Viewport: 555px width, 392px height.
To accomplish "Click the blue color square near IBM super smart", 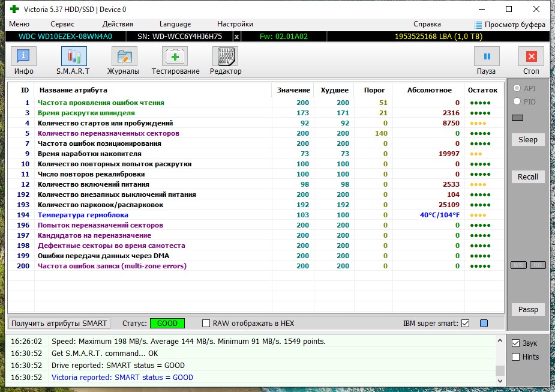I will [484, 324].
